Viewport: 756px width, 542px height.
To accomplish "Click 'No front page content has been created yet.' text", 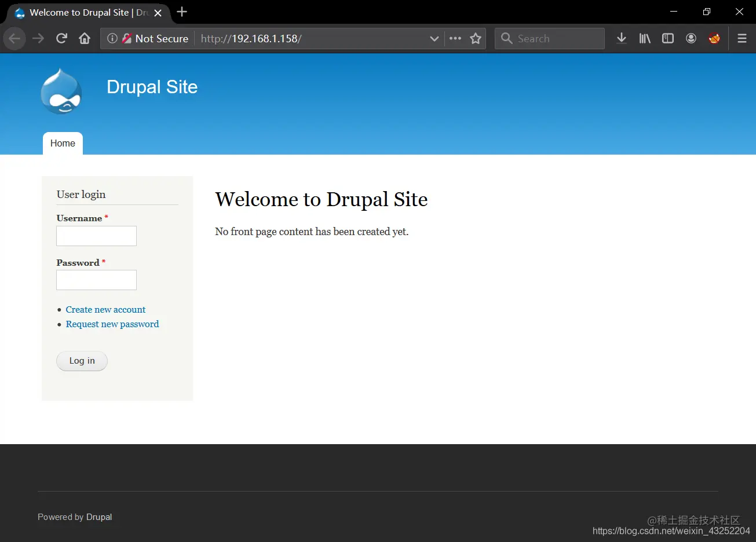I will pyautogui.click(x=312, y=232).
